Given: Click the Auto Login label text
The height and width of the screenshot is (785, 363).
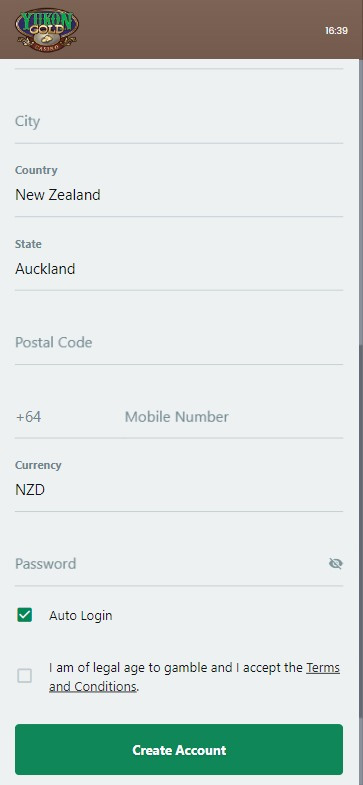Looking at the screenshot, I should (81, 615).
